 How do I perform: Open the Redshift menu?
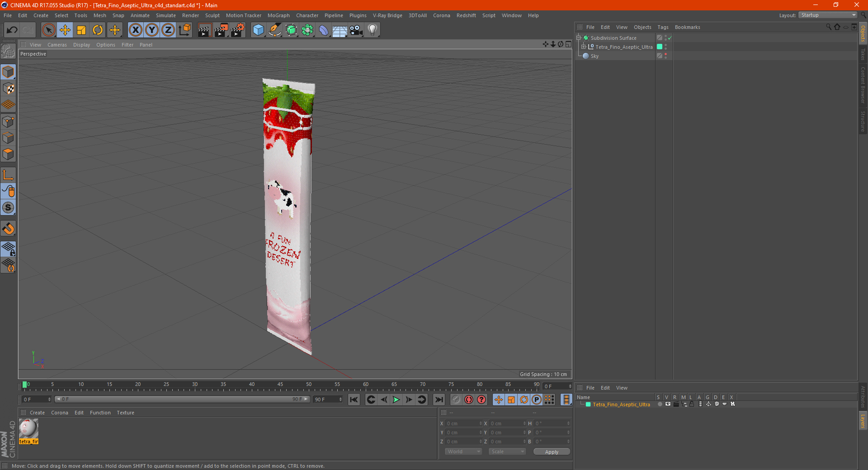point(466,15)
